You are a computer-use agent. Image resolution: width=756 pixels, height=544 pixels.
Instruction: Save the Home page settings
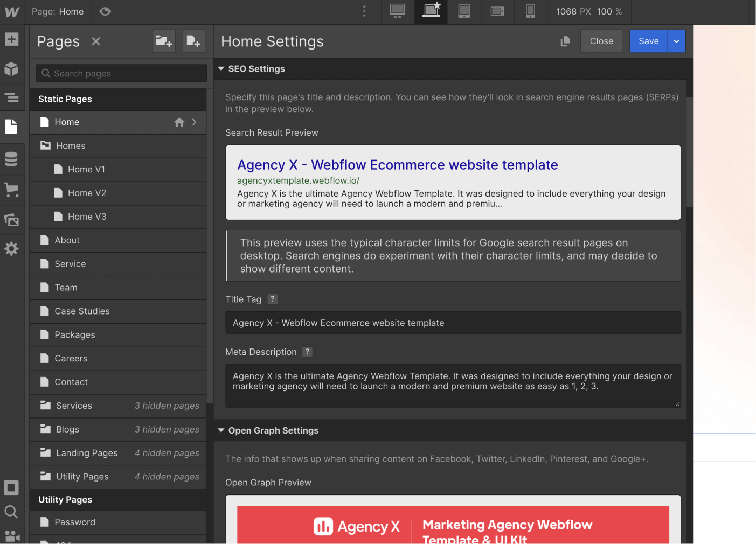pyautogui.click(x=648, y=41)
